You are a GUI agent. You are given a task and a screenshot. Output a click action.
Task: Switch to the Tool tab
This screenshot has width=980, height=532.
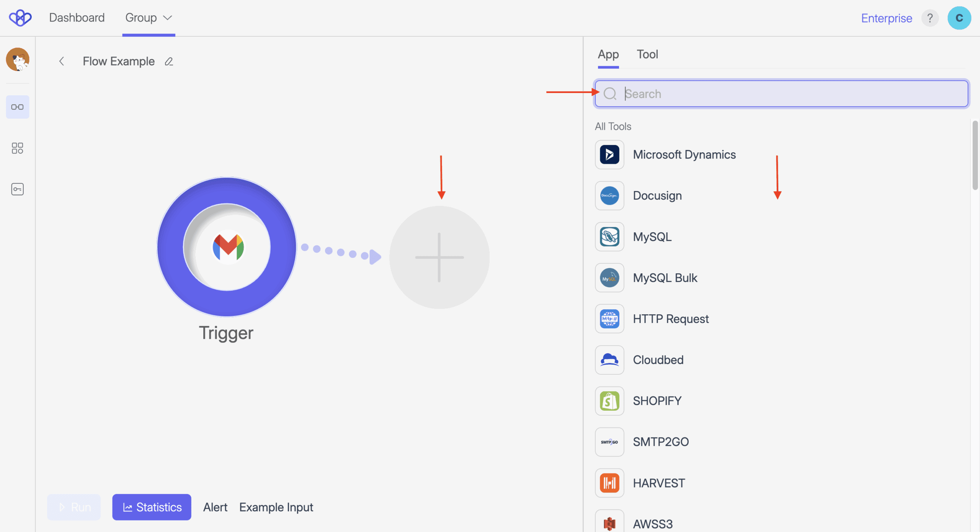(x=647, y=54)
